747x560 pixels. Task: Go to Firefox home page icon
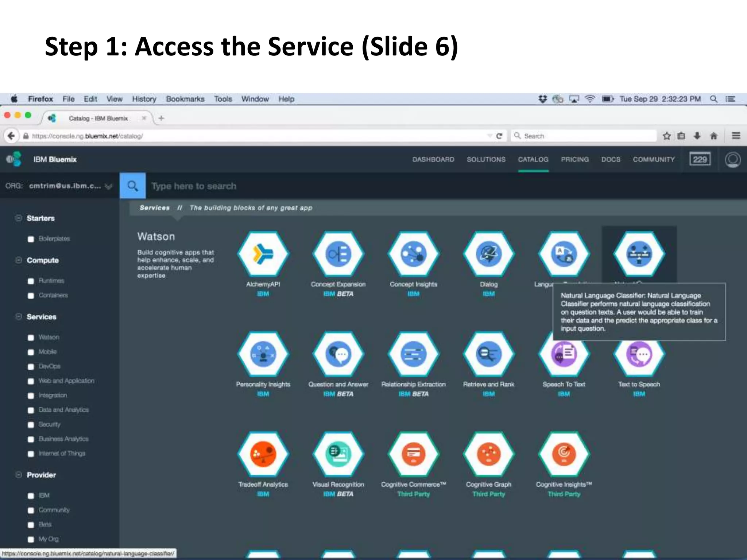714,136
